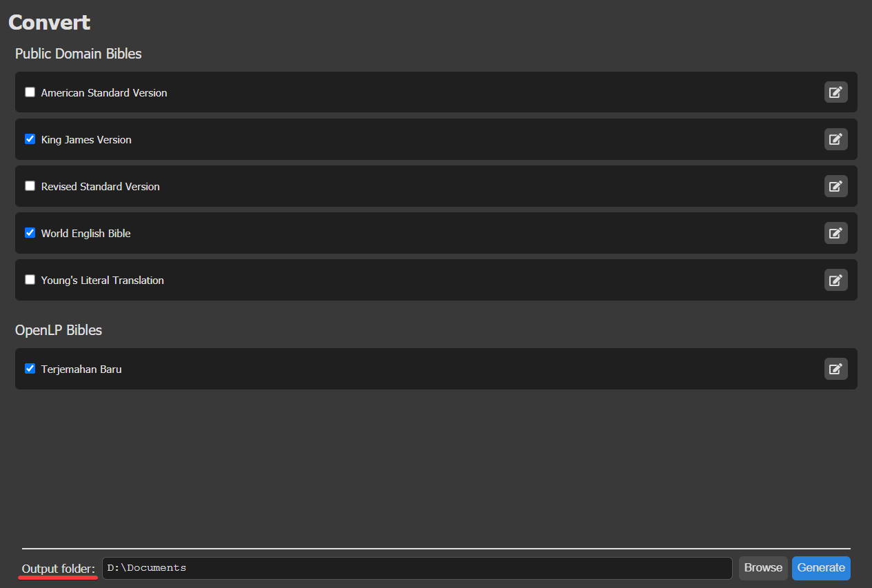872x588 pixels.
Task: Enable the American Standard Version checkbox
Action: tap(30, 92)
